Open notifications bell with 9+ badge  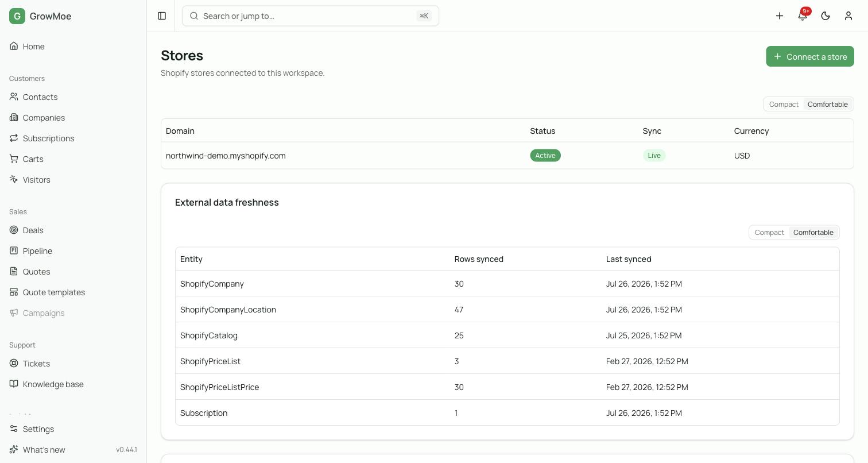coord(803,16)
